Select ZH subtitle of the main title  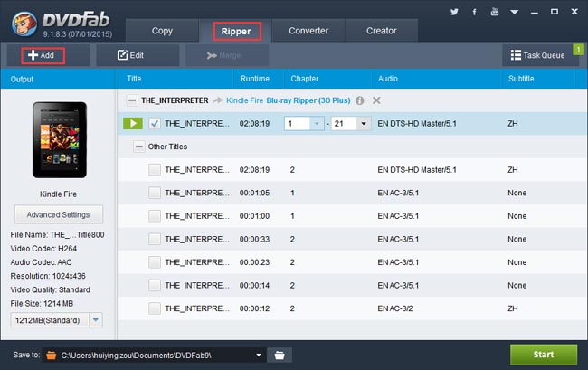click(x=513, y=124)
